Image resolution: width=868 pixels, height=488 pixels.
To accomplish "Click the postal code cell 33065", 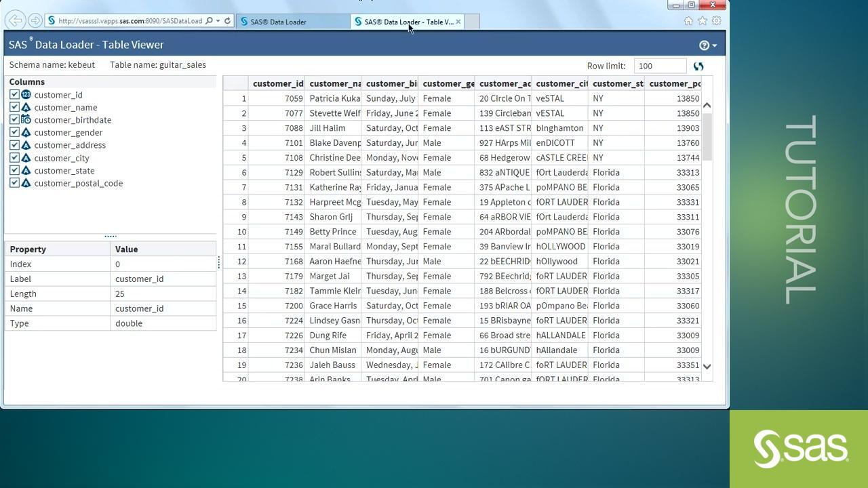I will pos(673,188).
